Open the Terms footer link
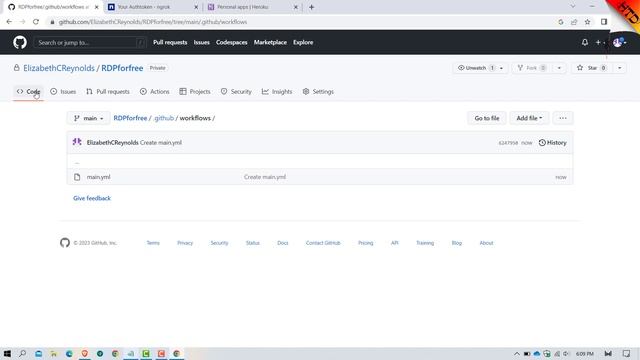640x360 pixels. click(x=153, y=243)
